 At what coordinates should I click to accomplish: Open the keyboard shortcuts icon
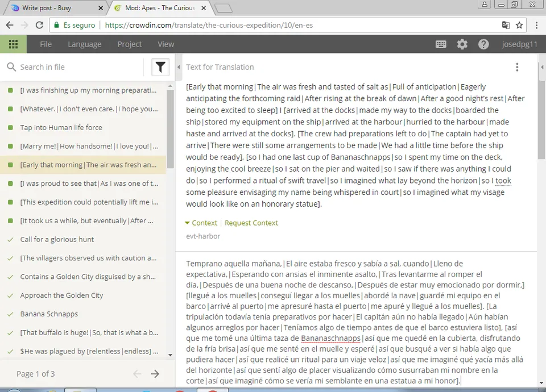tap(441, 44)
